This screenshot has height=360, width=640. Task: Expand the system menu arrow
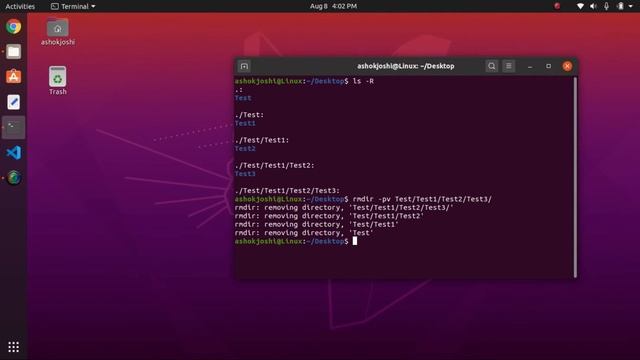click(631, 6)
